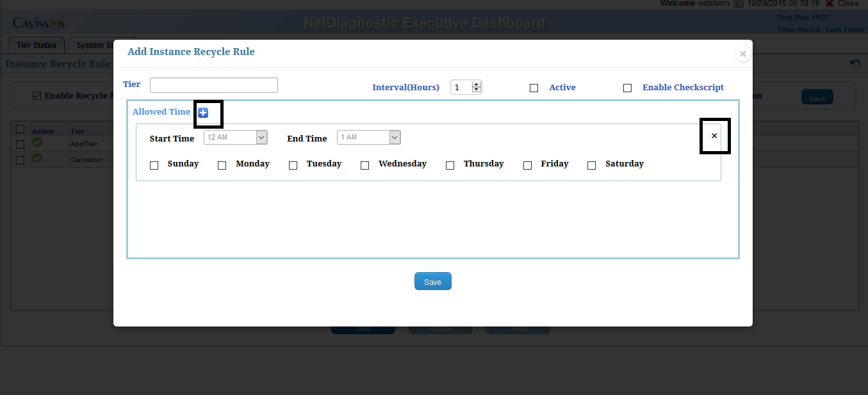Check the Friday checkbox
Screen dimensions: 868x395
click(x=527, y=166)
